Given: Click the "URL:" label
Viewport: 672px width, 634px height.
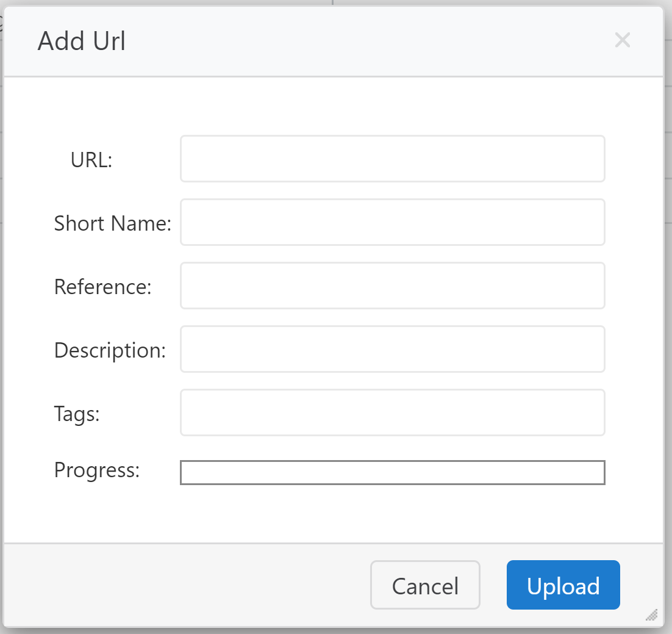Looking at the screenshot, I should pyautogui.click(x=91, y=160).
